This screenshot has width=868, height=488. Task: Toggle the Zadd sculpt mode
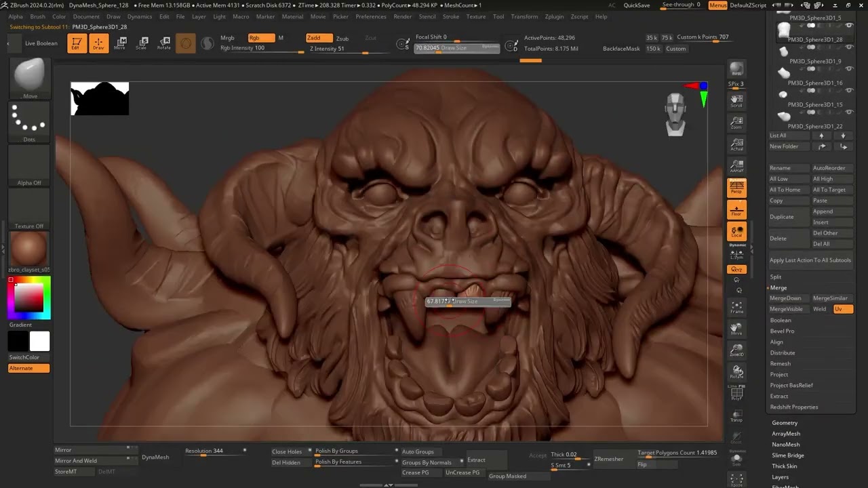pyautogui.click(x=319, y=38)
